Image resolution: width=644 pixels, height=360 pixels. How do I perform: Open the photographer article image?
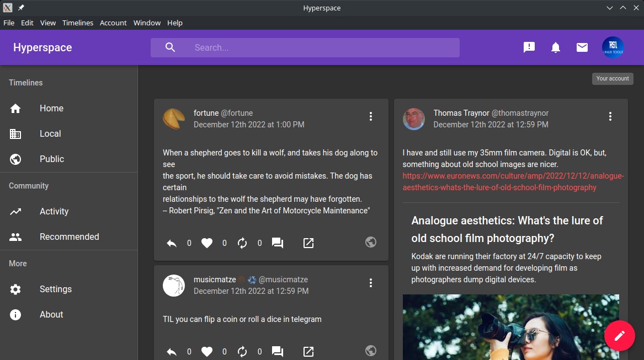pyautogui.click(x=511, y=327)
